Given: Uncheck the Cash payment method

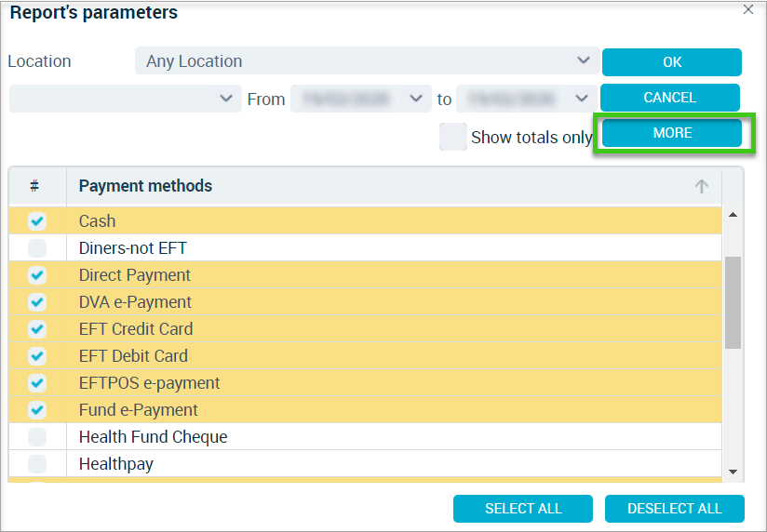Looking at the screenshot, I should point(37,221).
